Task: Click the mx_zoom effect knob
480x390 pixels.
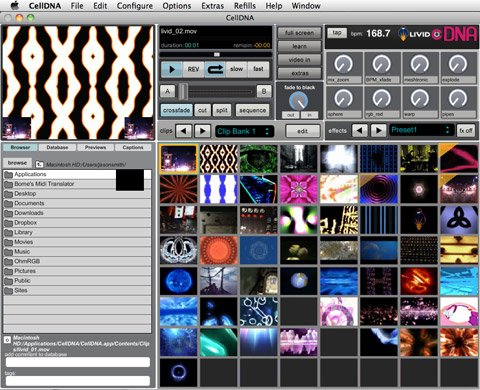Action: pos(343,64)
